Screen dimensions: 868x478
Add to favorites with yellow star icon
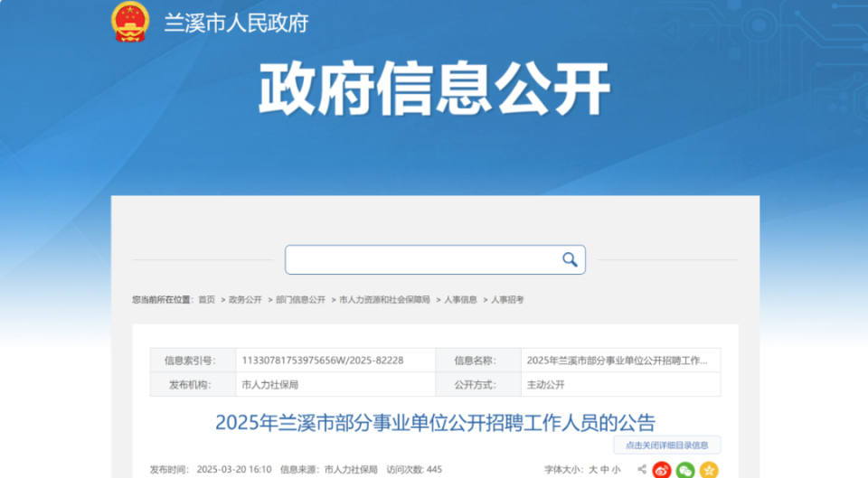point(709,470)
